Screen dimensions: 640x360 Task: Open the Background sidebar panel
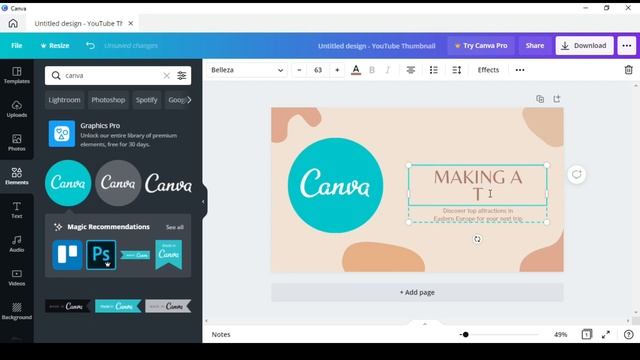pyautogui.click(x=17, y=311)
